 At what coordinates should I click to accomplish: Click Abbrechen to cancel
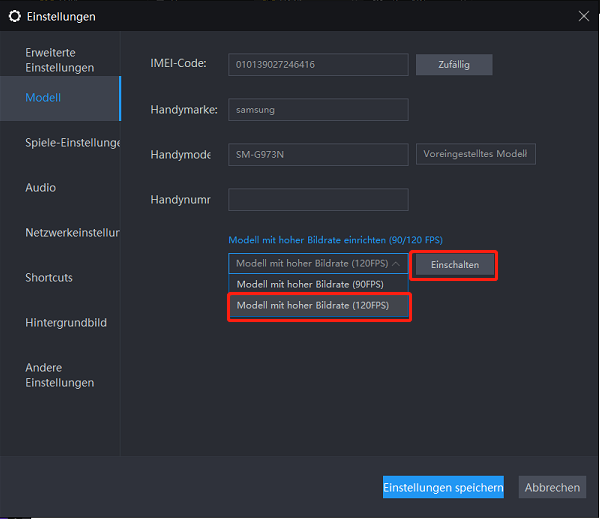(x=552, y=487)
